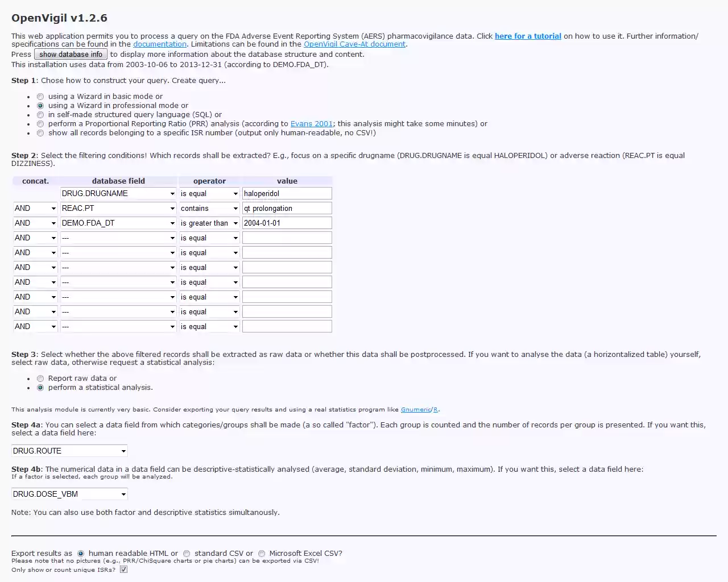The image size is (728, 582).
Task: Select the Proportional Reporting Ratio analysis option
Action: coord(40,123)
